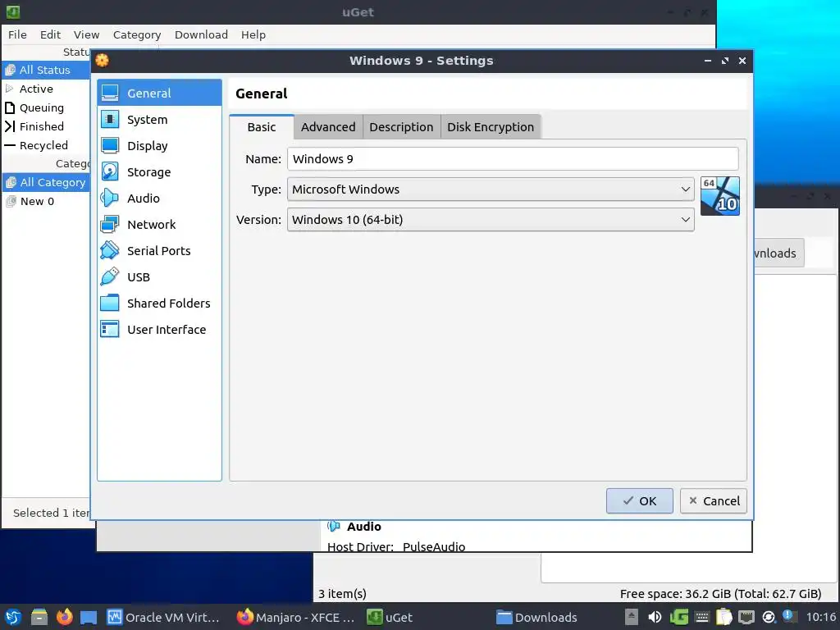Open the uGet Help menu
Viewport: 840px width, 630px height.
253,34
